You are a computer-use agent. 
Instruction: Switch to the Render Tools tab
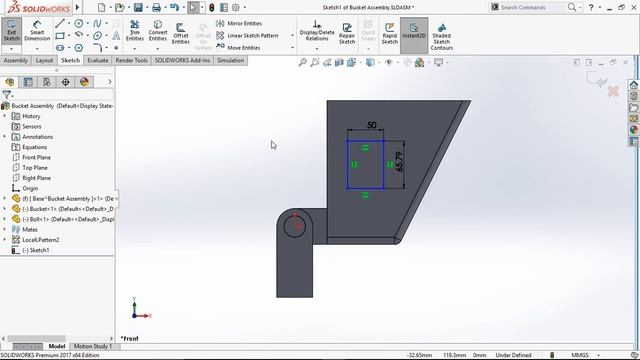[131, 60]
